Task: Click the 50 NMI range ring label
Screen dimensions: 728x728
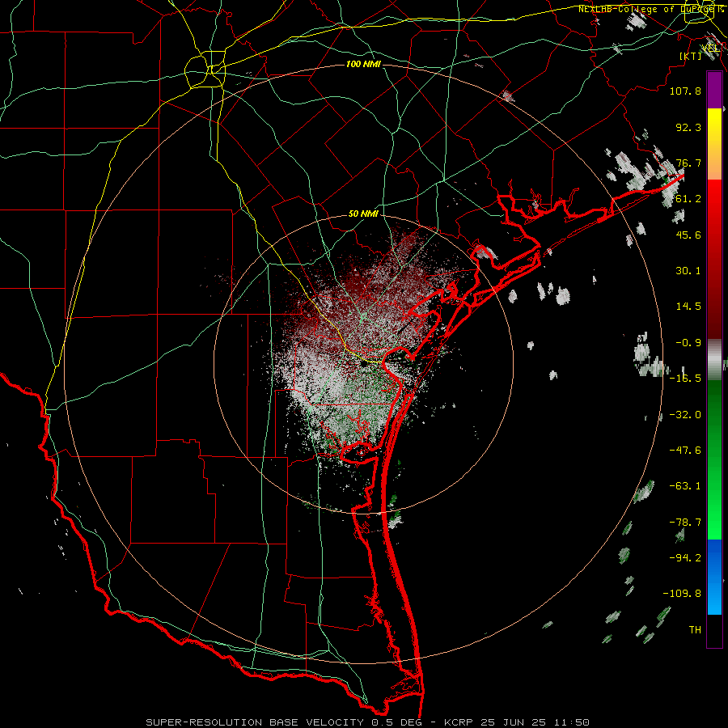Action: tap(363, 214)
